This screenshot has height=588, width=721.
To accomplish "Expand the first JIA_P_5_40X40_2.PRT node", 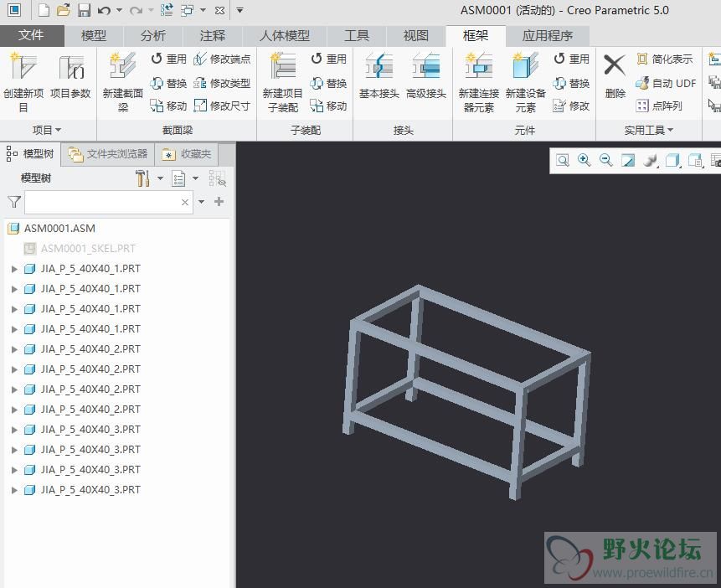I will (x=14, y=349).
